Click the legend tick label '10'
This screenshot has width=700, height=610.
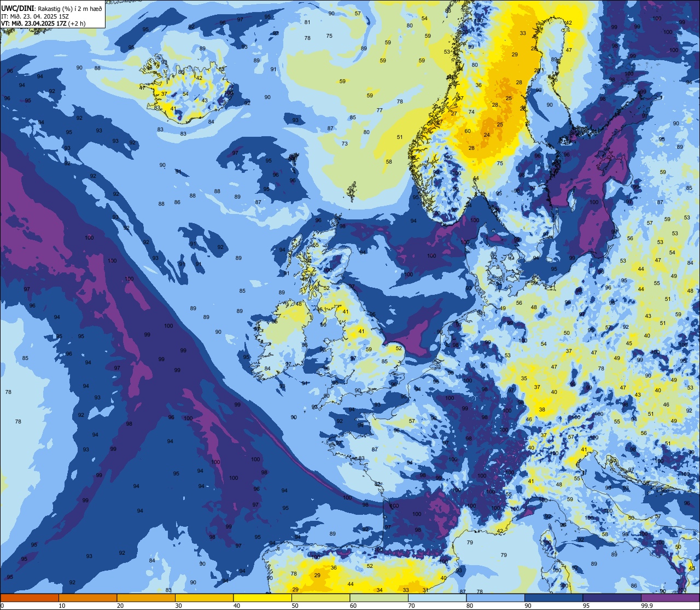[62, 606]
